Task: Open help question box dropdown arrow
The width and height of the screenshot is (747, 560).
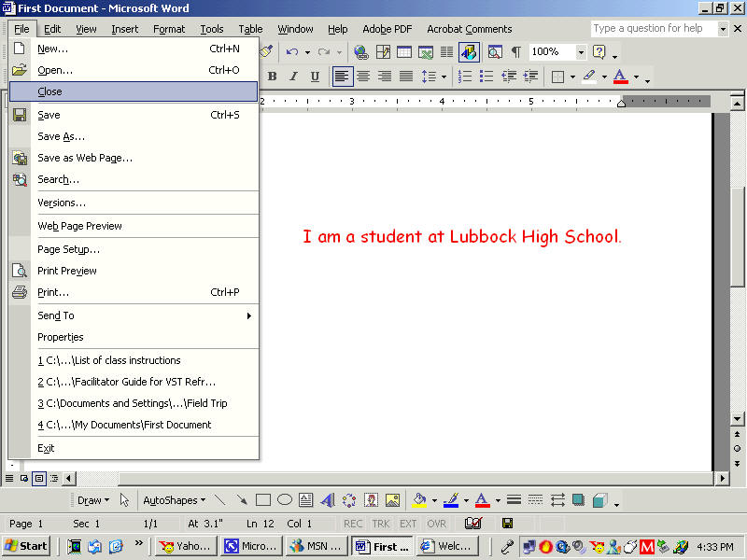Action: tap(723, 29)
